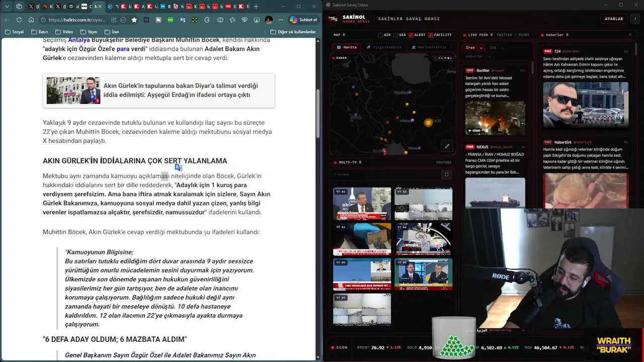The height and width of the screenshot is (362, 644).
Task: Follow the Antalya link in the article
Action: pyautogui.click(x=79, y=40)
